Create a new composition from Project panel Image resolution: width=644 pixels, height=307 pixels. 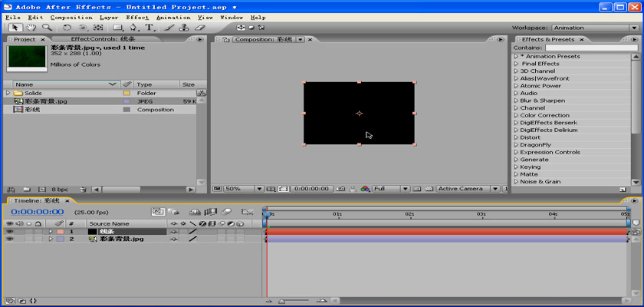click(41, 190)
